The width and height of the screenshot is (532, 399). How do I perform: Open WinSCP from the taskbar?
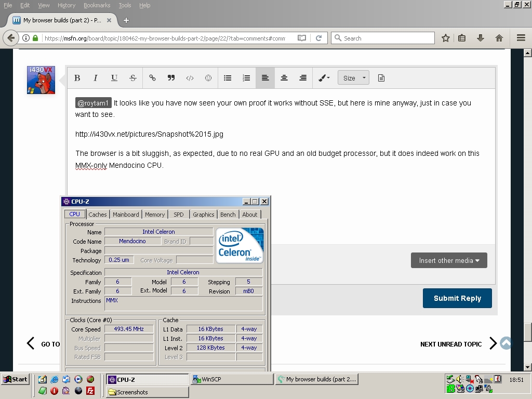coord(232,379)
